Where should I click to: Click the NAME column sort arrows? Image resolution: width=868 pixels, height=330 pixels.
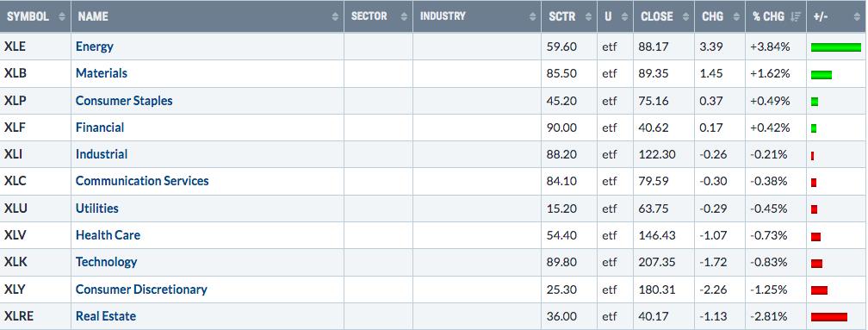[335, 16]
